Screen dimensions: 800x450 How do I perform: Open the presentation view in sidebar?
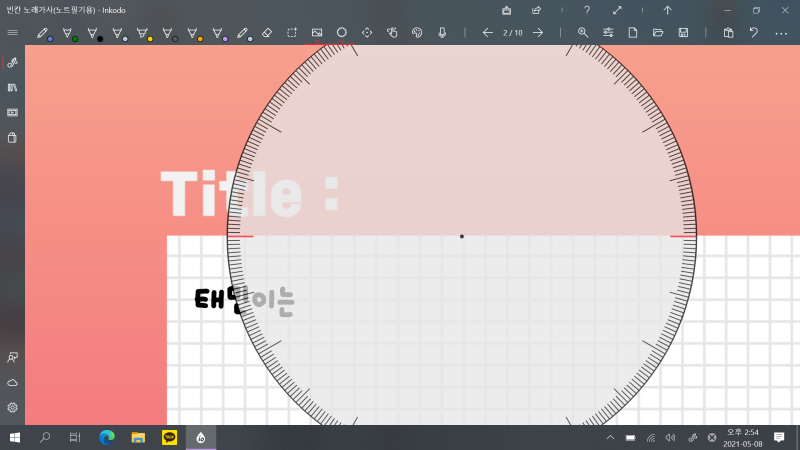[12, 113]
